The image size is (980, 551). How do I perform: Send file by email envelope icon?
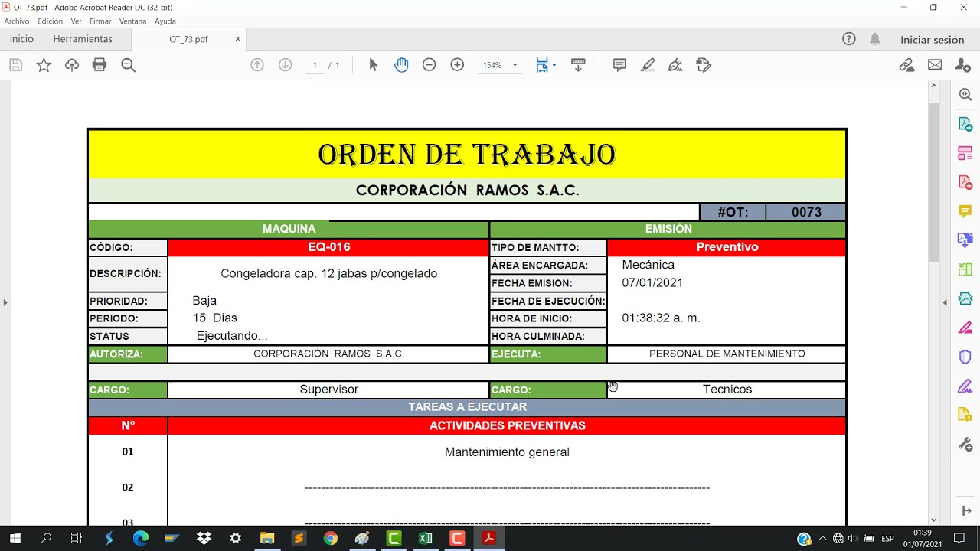click(x=935, y=65)
